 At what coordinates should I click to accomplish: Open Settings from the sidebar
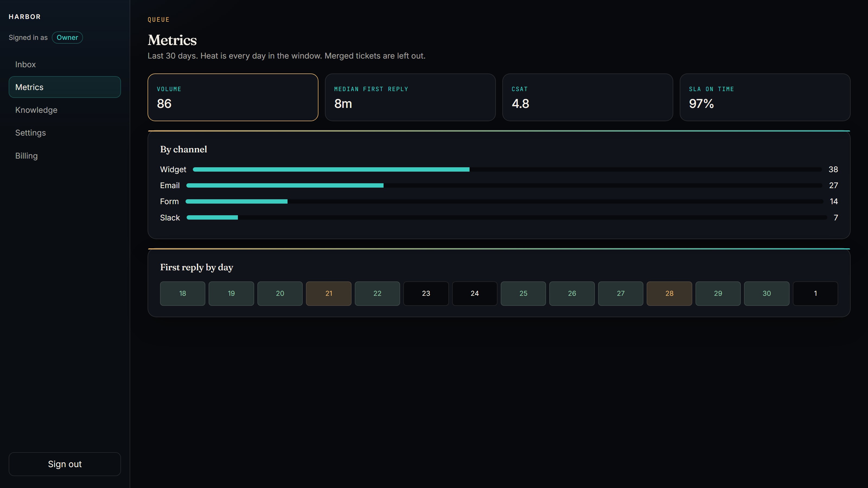(x=65, y=133)
